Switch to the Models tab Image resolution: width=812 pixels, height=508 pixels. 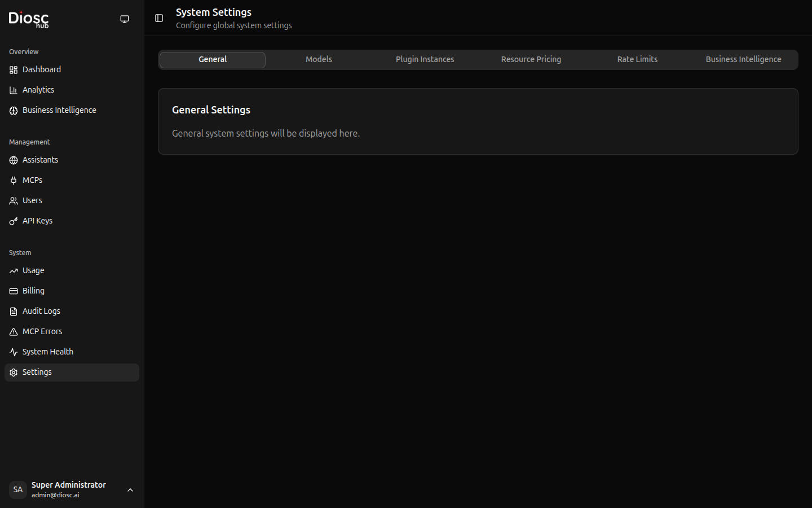coord(318,59)
